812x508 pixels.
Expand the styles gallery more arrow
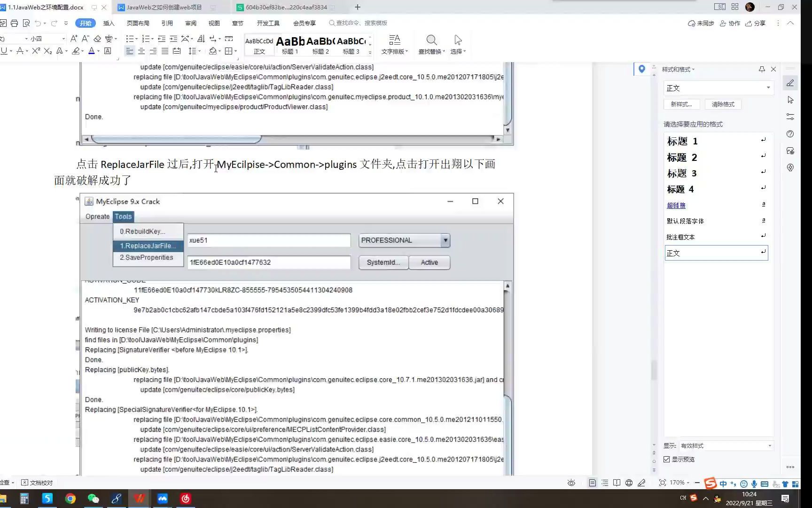[x=370, y=53]
